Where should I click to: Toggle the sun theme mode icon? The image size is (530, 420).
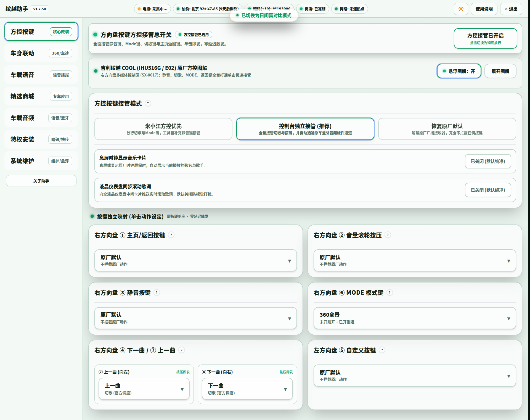pyautogui.click(x=461, y=9)
